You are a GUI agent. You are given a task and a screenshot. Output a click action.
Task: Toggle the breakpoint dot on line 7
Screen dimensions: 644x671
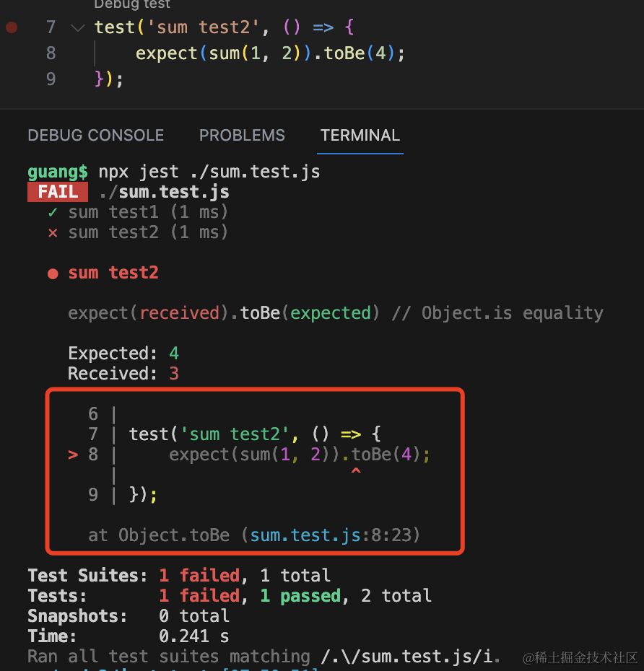coord(12,27)
